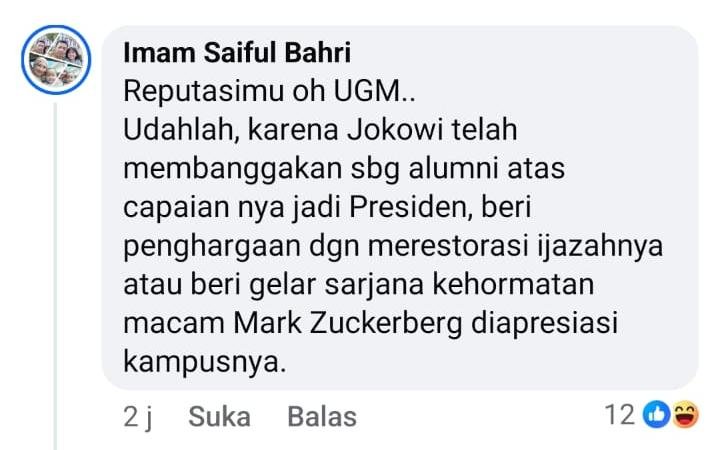Click the laughing Haha reaction emoji
720x450 pixels.
pyautogui.click(x=685, y=415)
